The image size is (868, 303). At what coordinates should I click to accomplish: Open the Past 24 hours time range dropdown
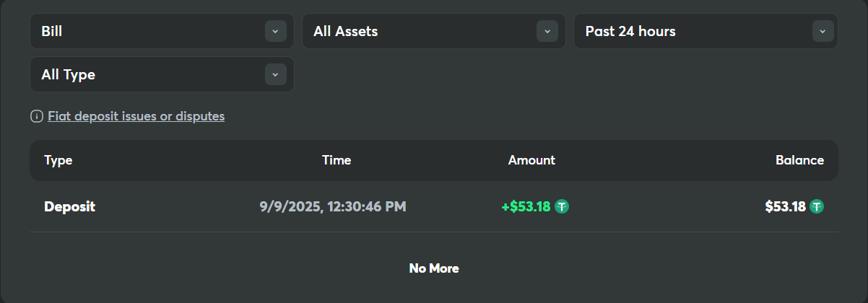coord(706,32)
